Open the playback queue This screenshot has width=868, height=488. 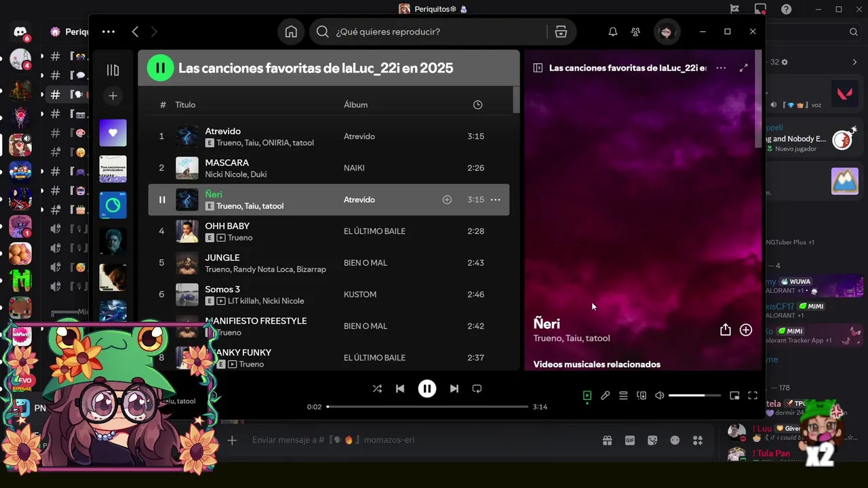coord(623,395)
